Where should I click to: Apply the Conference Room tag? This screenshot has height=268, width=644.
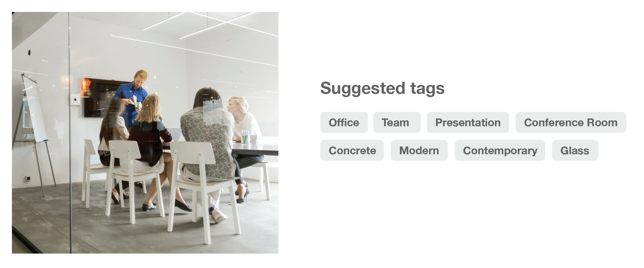point(571,122)
